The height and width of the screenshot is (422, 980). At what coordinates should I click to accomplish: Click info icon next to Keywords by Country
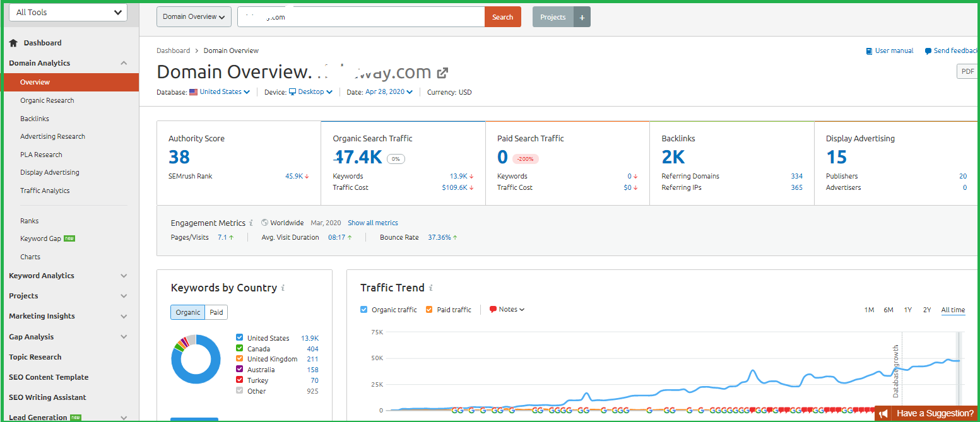(283, 288)
